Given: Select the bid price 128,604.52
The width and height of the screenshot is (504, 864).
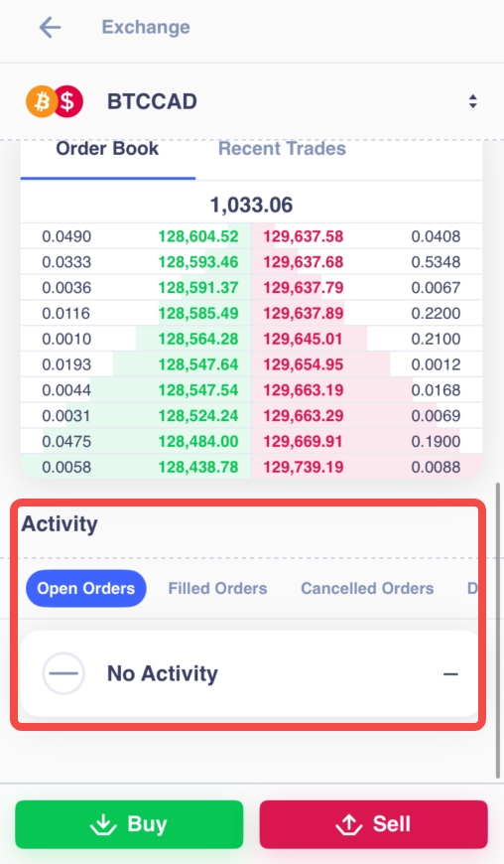Looking at the screenshot, I should 198,236.
